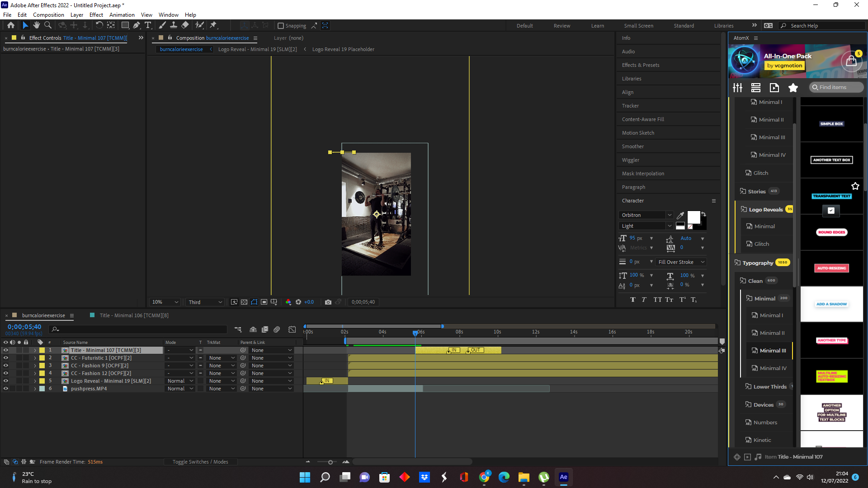Image resolution: width=868 pixels, height=488 pixels.
Task: Select the Brush tool
Action: pos(162,25)
